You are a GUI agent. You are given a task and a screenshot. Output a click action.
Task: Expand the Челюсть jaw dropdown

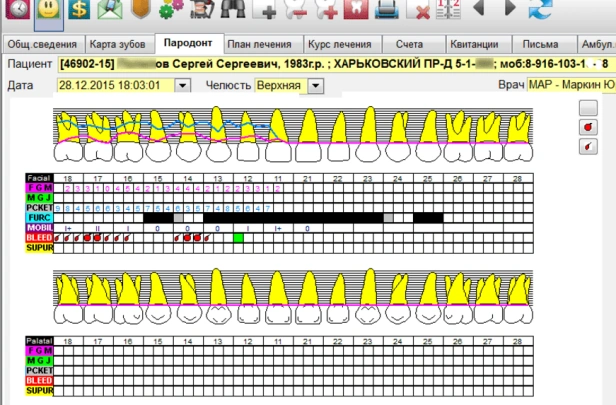click(x=316, y=86)
